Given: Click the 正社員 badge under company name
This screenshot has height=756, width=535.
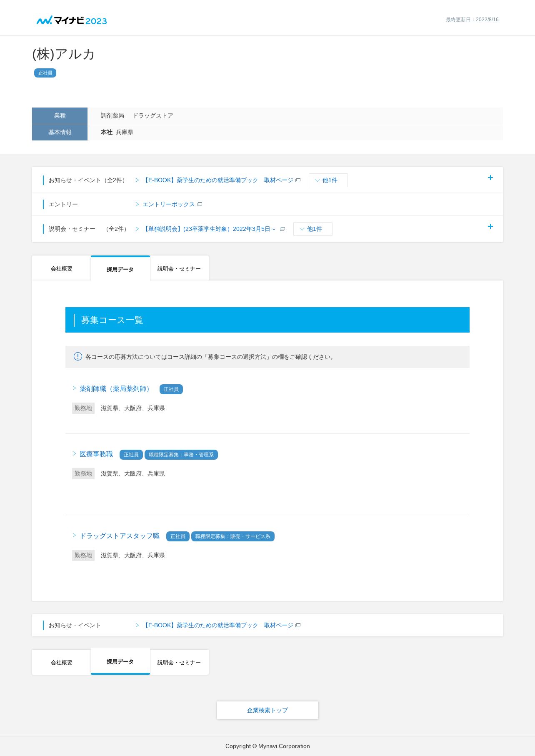Looking at the screenshot, I should coord(45,73).
